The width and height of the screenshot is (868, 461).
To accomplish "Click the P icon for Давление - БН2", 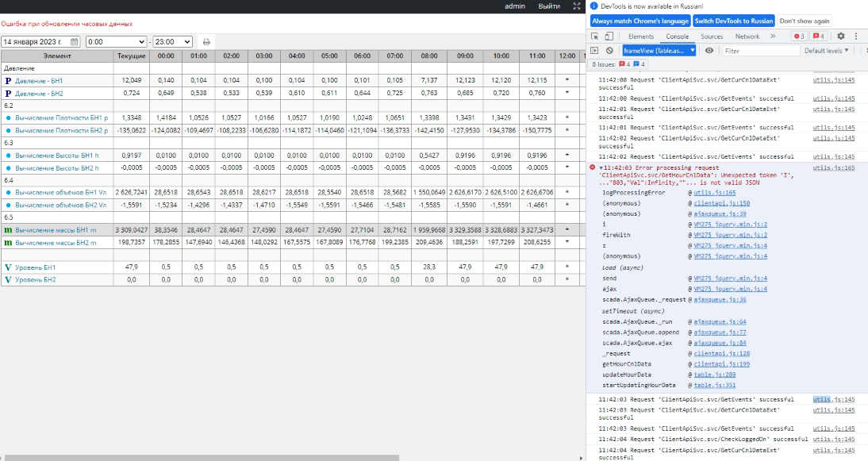I will pyautogui.click(x=8, y=93).
